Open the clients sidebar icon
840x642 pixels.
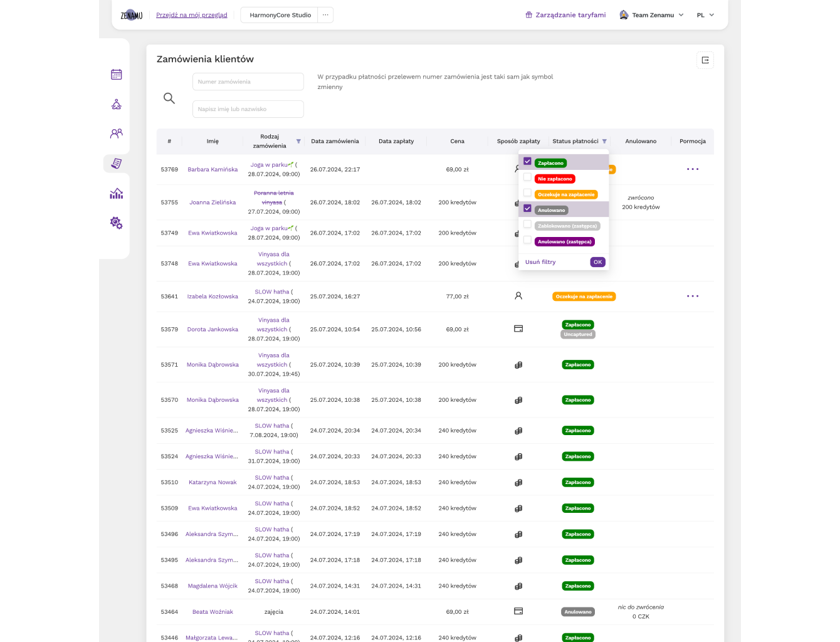(117, 134)
